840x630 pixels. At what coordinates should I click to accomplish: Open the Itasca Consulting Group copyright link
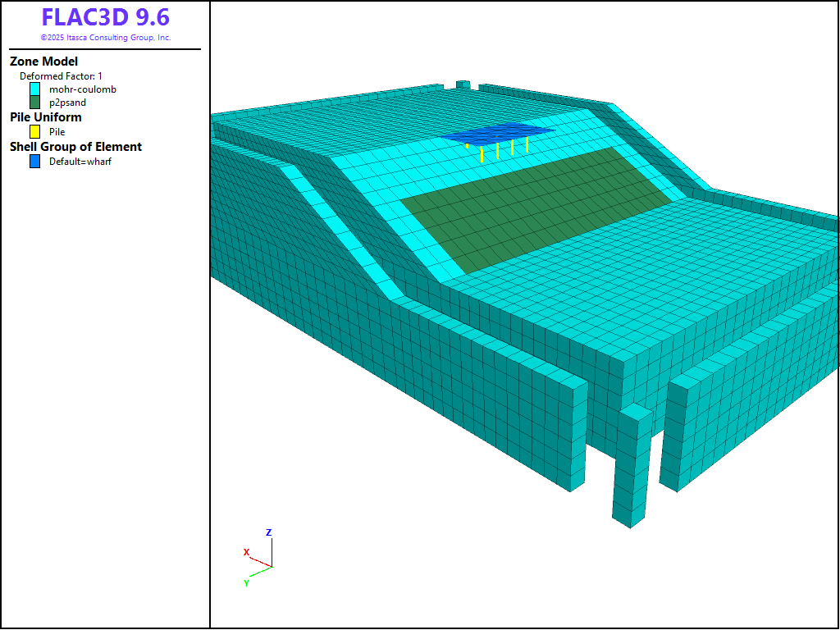(x=105, y=38)
